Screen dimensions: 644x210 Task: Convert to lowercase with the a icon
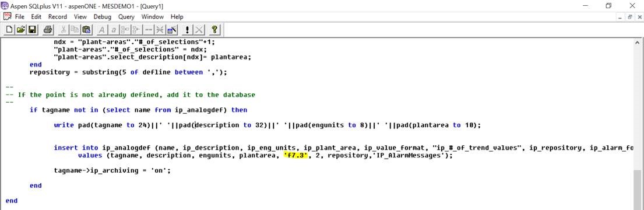114,30
